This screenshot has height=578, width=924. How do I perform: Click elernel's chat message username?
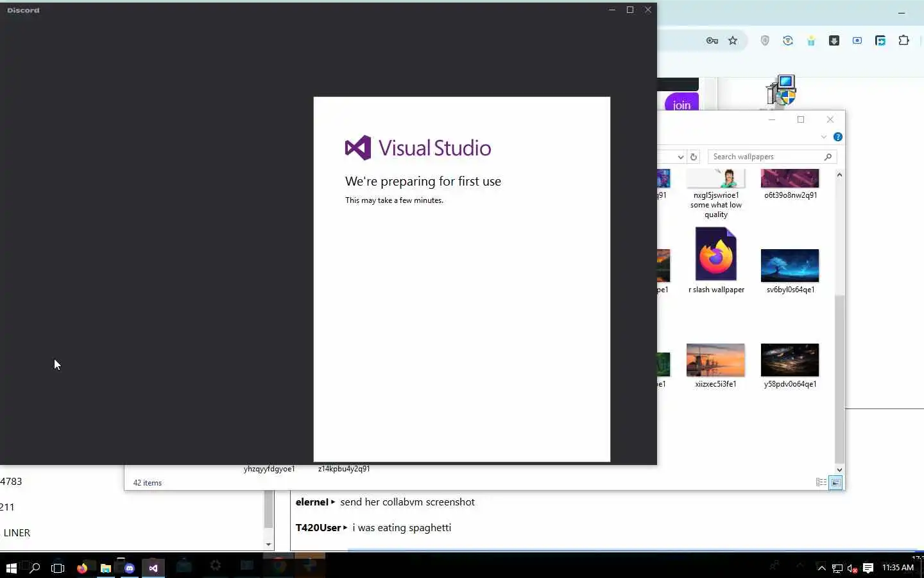[312, 502]
